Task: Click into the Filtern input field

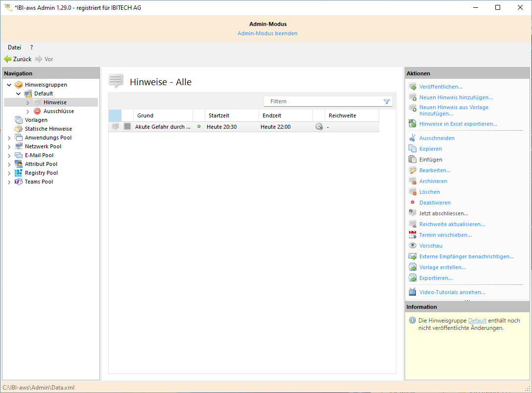Action: [323, 101]
